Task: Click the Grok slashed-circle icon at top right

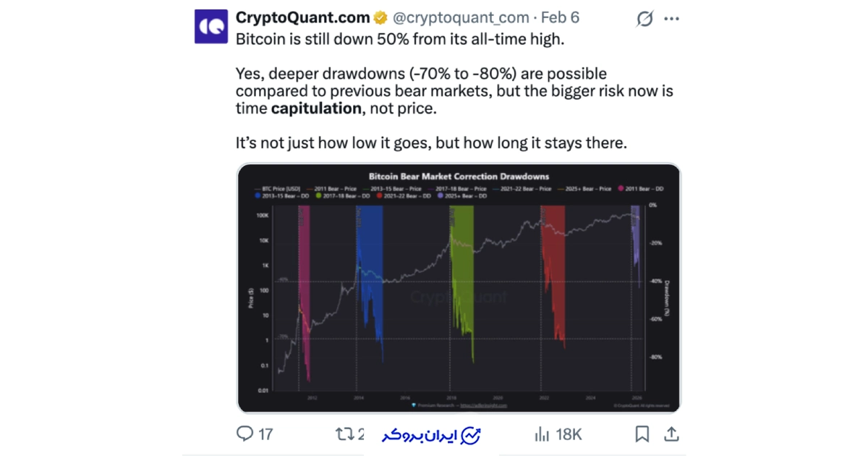Action: pyautogui.click(x=644, y=20)
